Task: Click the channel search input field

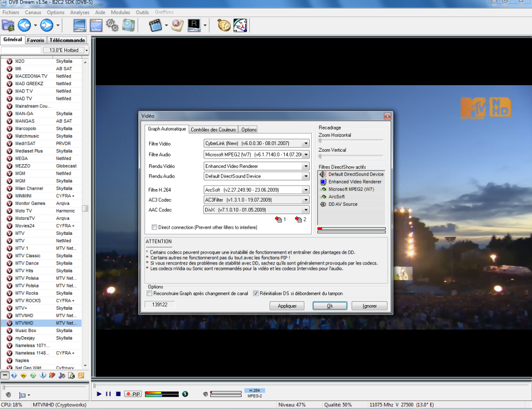Action: 21,50
